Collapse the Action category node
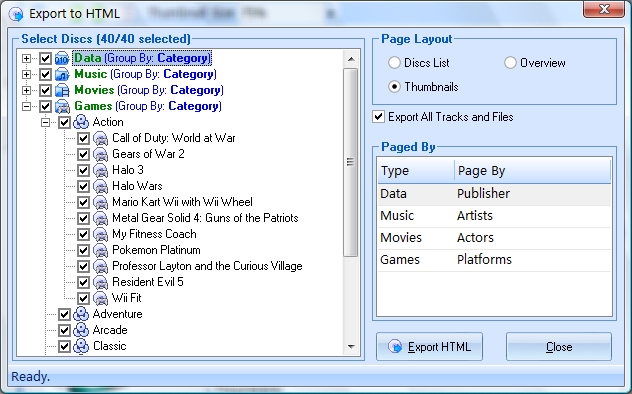 [x=46, y=122]
